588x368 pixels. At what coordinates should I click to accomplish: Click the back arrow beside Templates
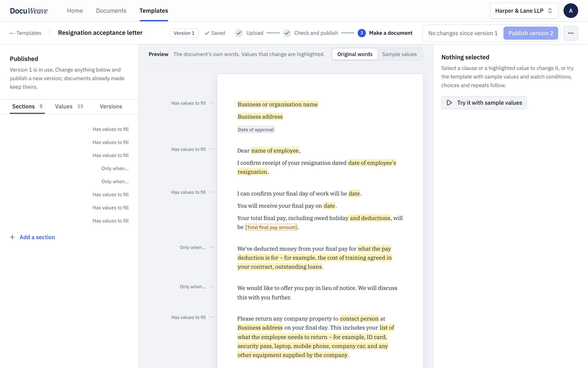(12, 33)
